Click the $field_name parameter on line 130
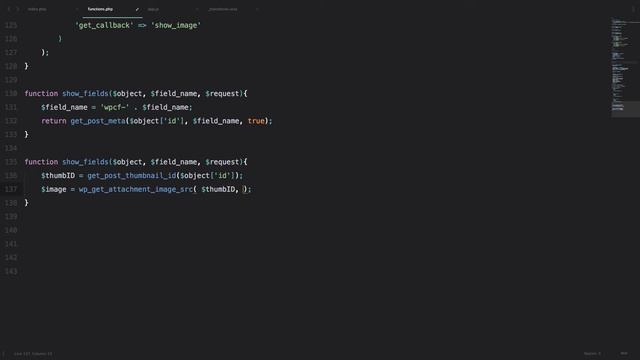This screenshot has width=640, height=360. pos(173,93)
